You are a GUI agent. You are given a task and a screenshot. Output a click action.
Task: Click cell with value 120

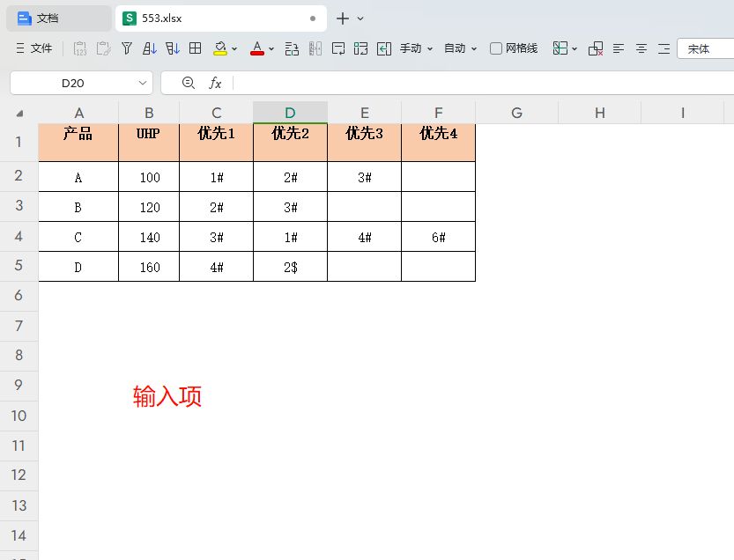click(149, 207)
